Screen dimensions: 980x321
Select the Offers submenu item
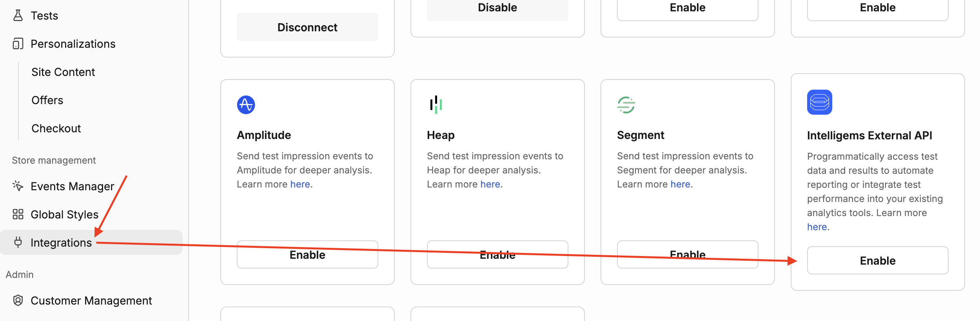47,100
